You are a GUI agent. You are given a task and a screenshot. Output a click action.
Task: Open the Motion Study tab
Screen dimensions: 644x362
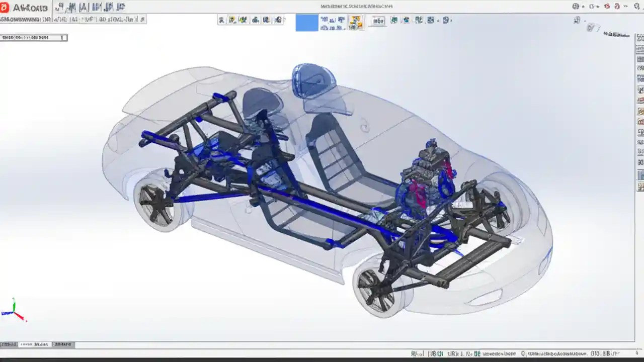coord(62,345)
